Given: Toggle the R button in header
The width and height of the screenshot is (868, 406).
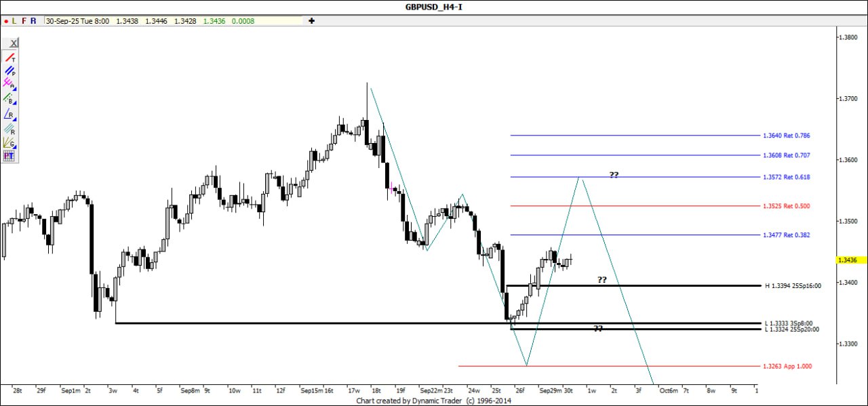Looking at the screenshot, I should [33, 21].
